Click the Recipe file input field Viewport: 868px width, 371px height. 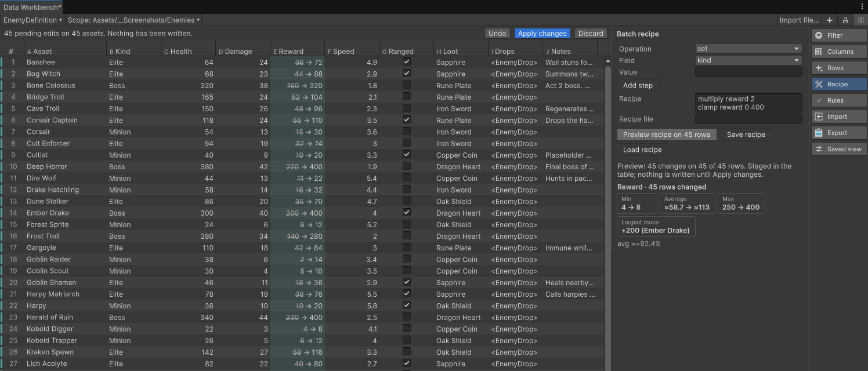[x=748, y=119]
